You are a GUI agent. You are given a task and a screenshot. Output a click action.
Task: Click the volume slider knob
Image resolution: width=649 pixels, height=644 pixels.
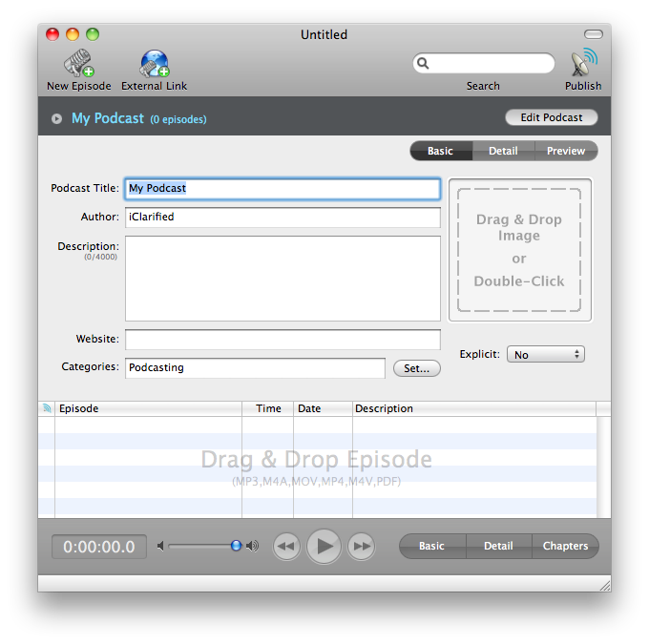pos(236,546)
